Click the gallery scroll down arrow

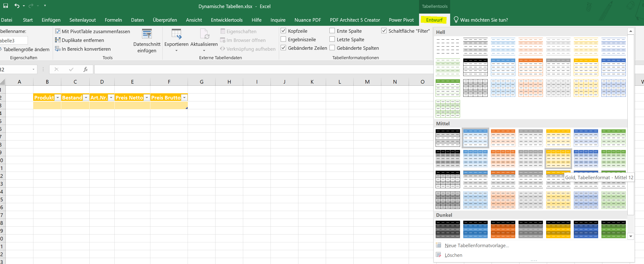point(630,236)
